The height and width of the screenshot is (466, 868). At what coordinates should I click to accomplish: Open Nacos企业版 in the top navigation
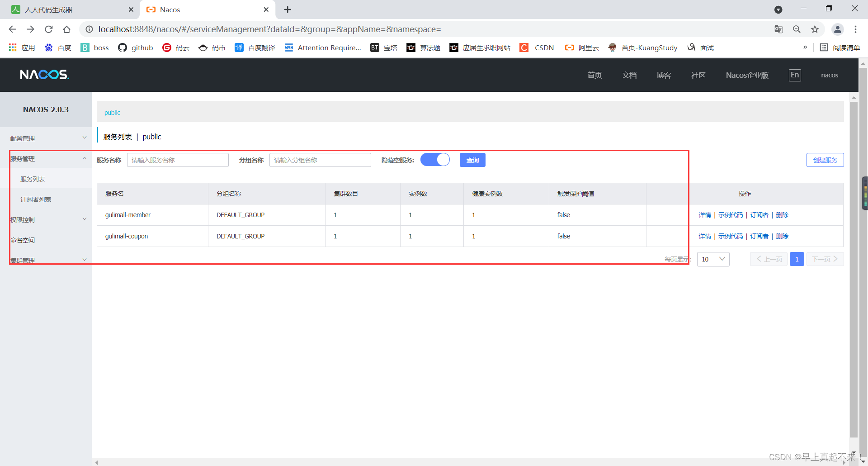[x=747, y=75]
